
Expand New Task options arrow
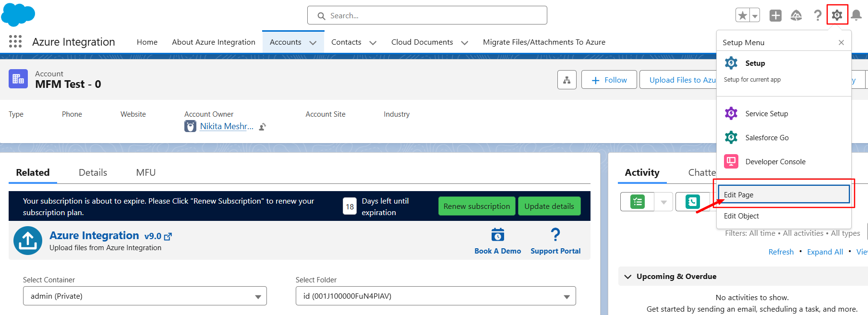663,202
